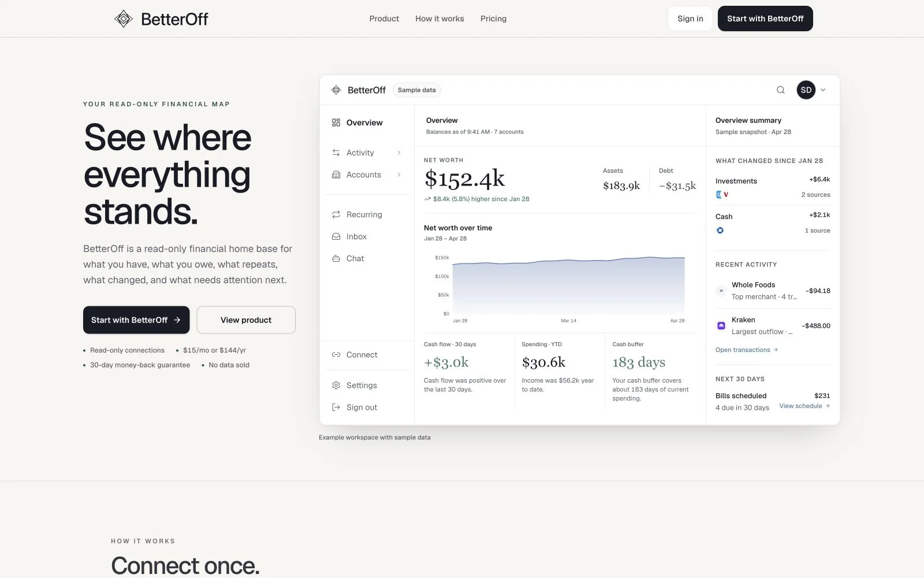Click '$8.4k (5.8%) higher since Jan 28'
Image resolution: width=924 pixels, height=578 pixels.
pyautogui.click(x=481, y=199)
